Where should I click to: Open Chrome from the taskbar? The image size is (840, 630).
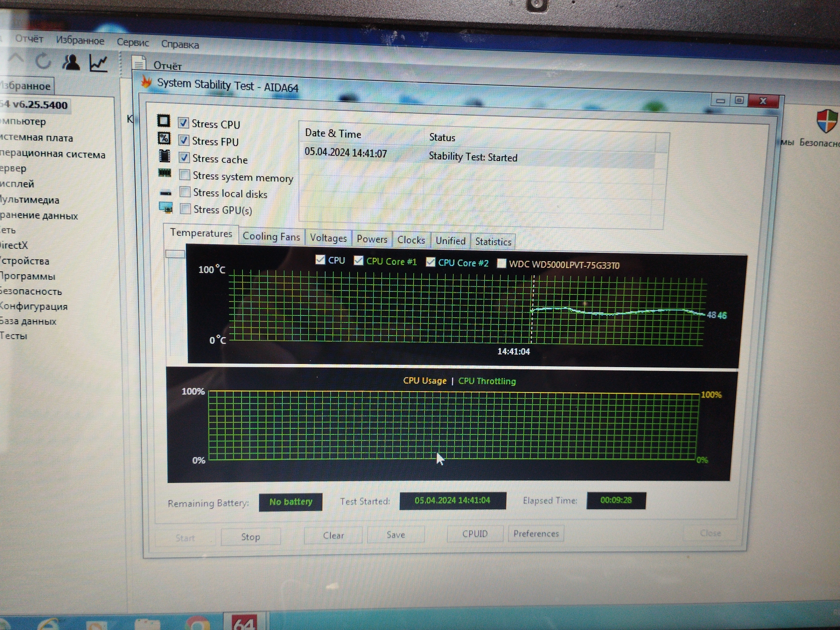(x=198, y=623)
